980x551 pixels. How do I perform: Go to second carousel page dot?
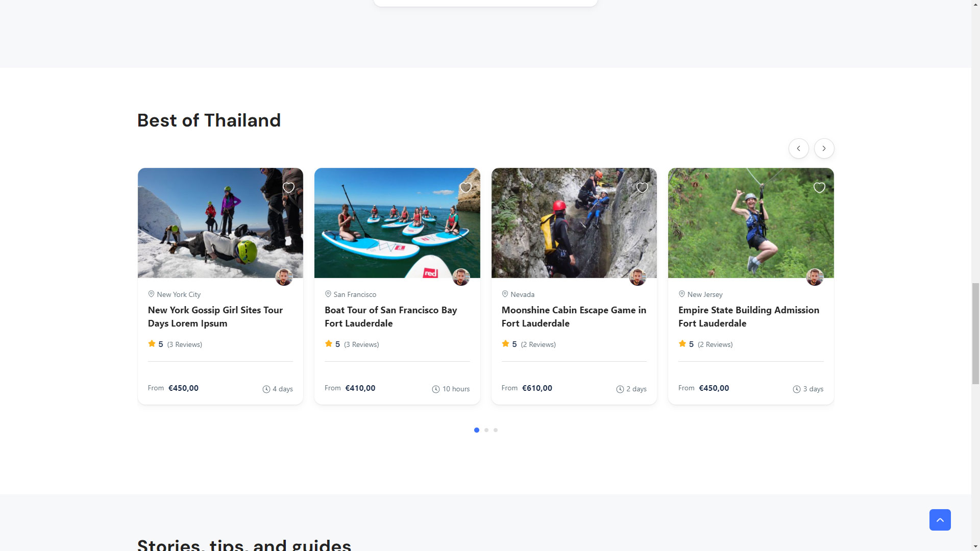tap(486, 430)
